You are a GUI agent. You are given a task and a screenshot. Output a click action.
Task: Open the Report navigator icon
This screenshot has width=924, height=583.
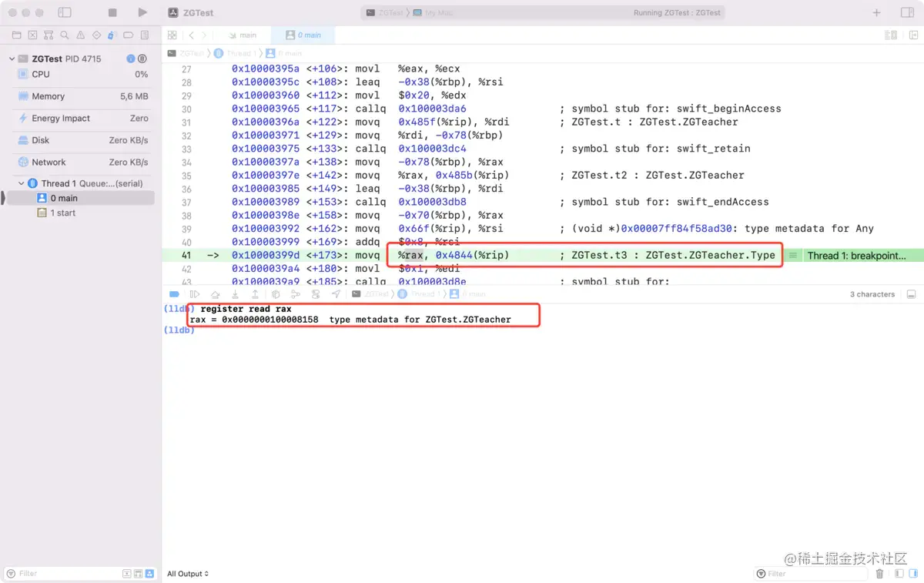144,35
